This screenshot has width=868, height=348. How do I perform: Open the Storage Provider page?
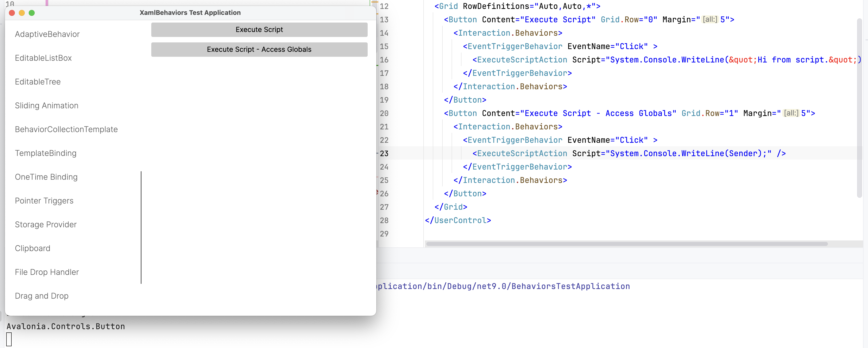coord(46,225)
